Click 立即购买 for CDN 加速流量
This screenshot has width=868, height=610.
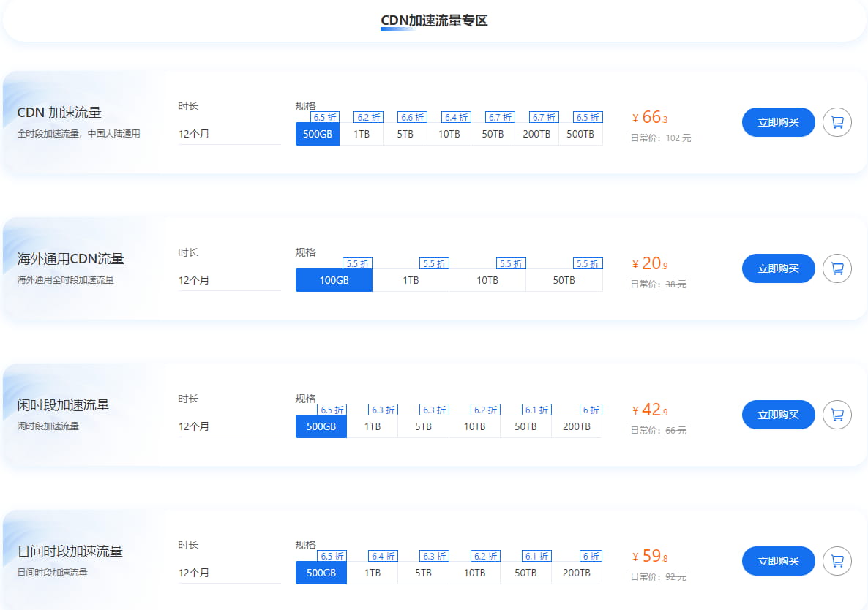778,122
